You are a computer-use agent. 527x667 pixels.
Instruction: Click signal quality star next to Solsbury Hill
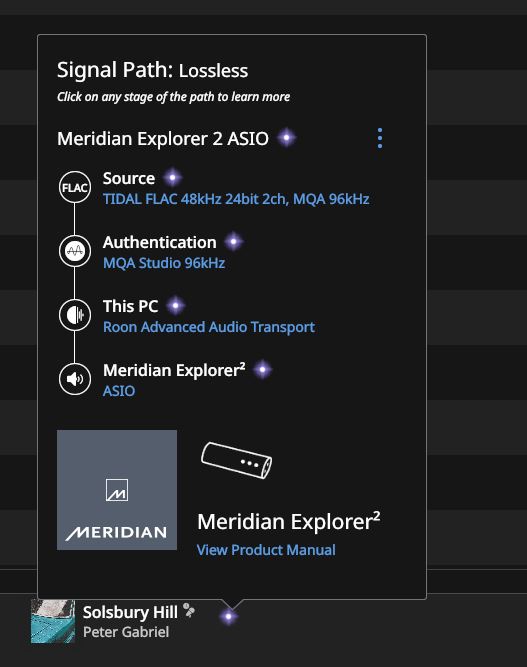[x=228, y=616]
